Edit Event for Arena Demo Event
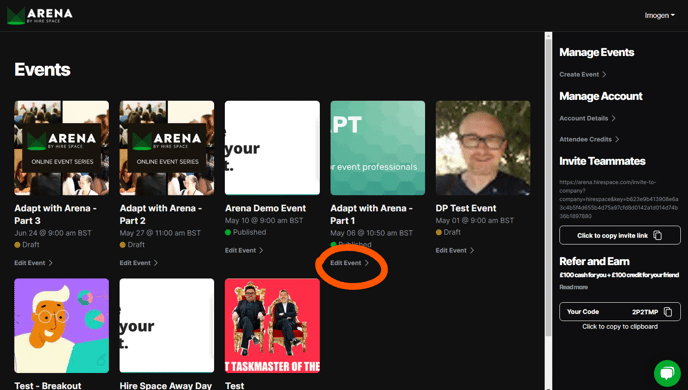The width and height of the screenshot is (688, 390). pyautogui.click(x=244, y=250)
